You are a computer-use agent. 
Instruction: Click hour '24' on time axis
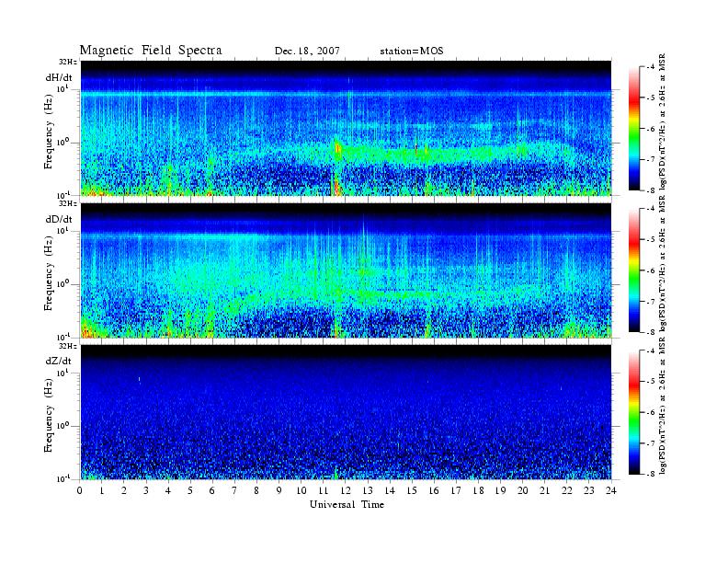[611, 490]
